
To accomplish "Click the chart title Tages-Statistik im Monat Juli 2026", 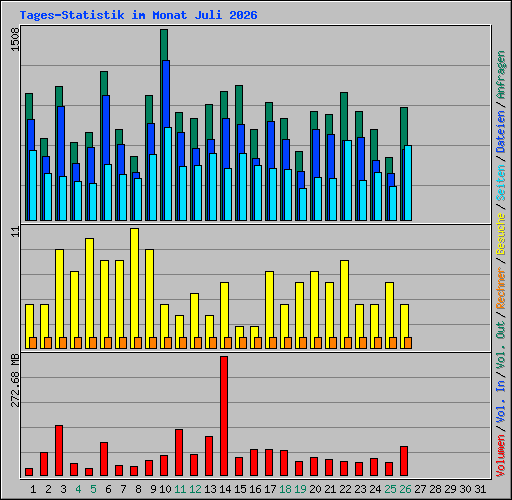I will coord(138,15).
